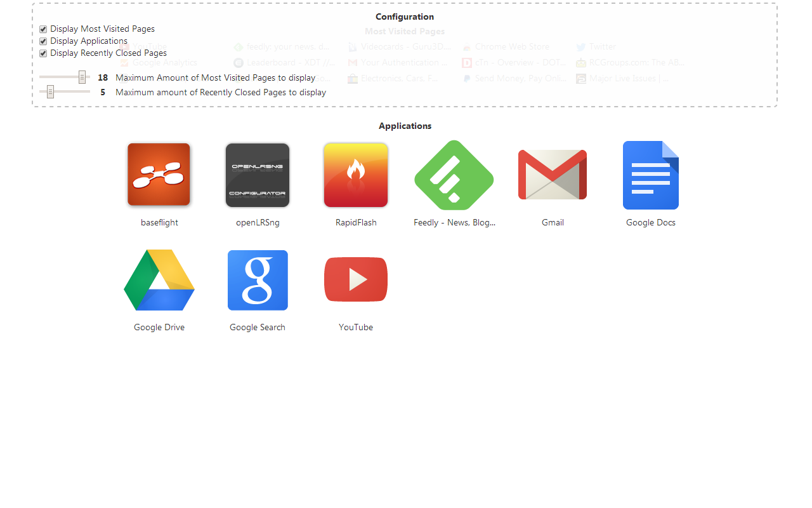The height and width of the screenshot is (508, 812).
Task: Click the Configuration heading
Action: [x=405, y=17]
